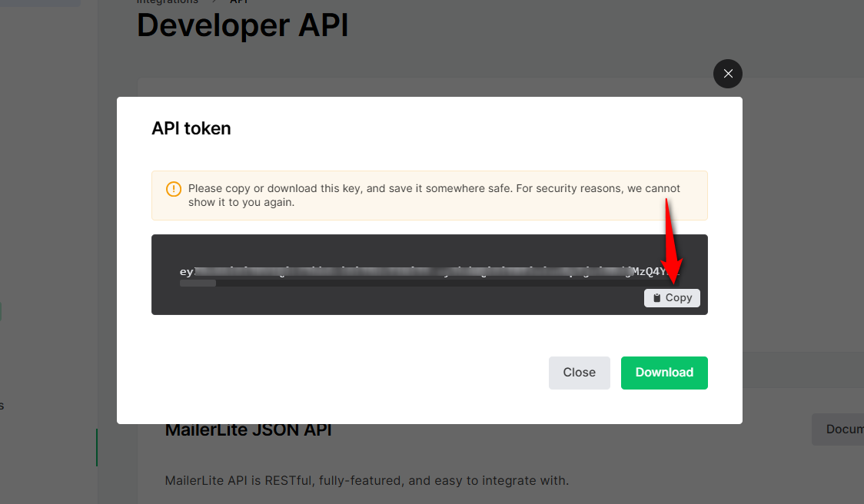
Task: Download the API token file
Action: click(664, 373)
